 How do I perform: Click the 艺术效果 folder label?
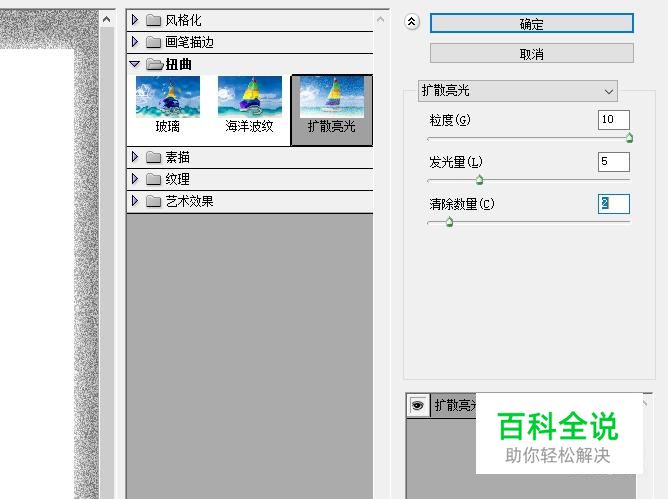point(189,201)
